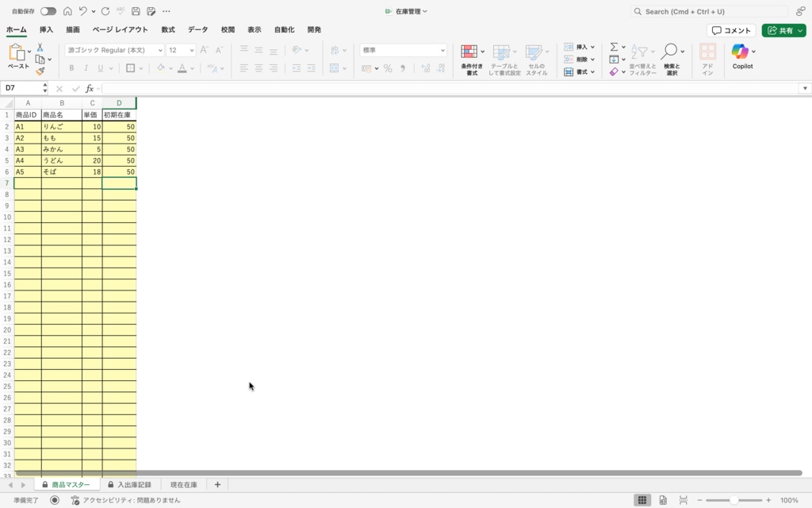Open the ホーム ribbon tab
812x508 pixels.
[x=16, y=29]
